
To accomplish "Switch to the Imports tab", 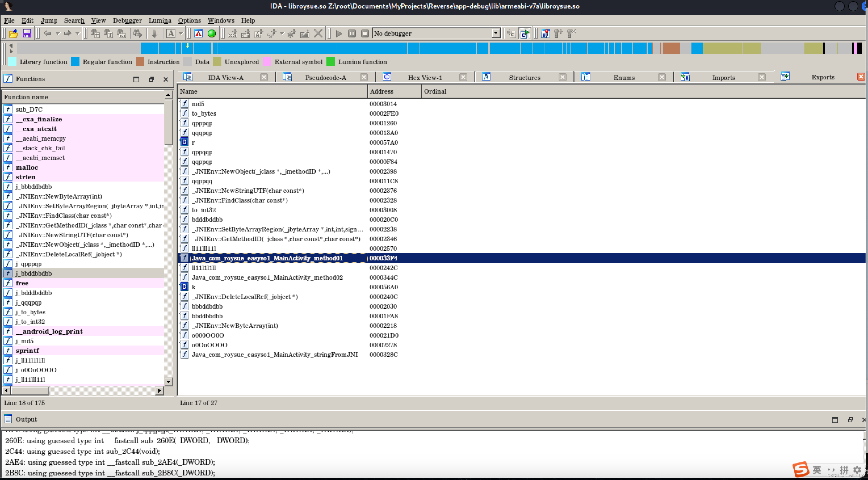I will 724,77.
